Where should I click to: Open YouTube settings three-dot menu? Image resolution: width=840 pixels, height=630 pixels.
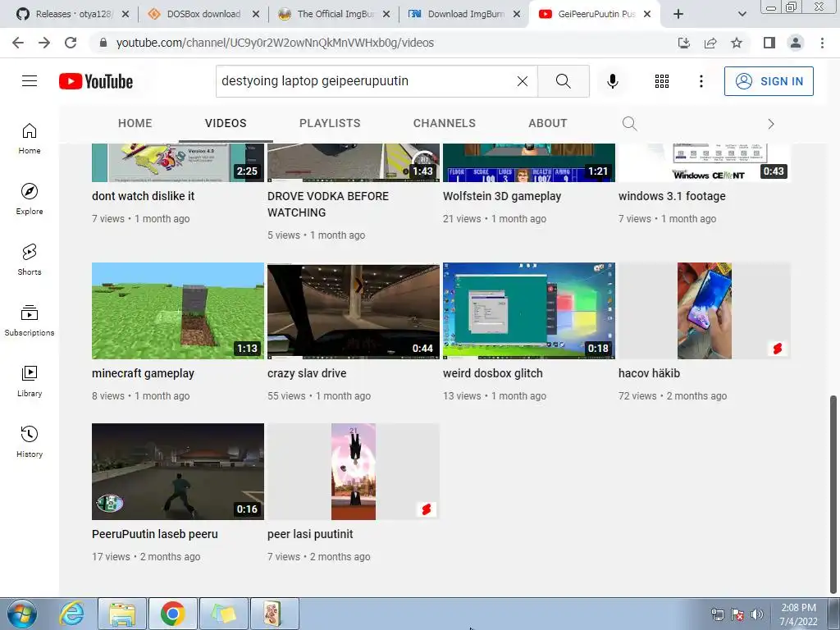[x=701, y=81]
